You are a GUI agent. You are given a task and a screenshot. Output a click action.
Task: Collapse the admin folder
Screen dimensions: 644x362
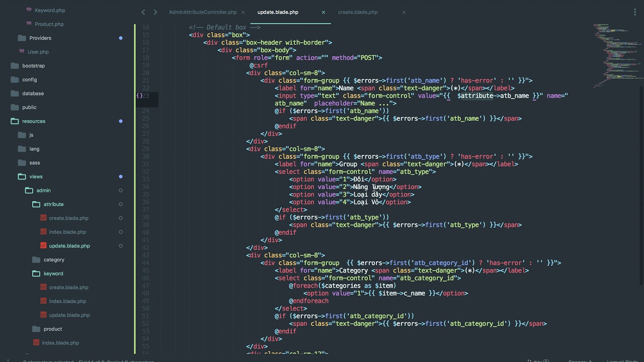tap(43, 191)
